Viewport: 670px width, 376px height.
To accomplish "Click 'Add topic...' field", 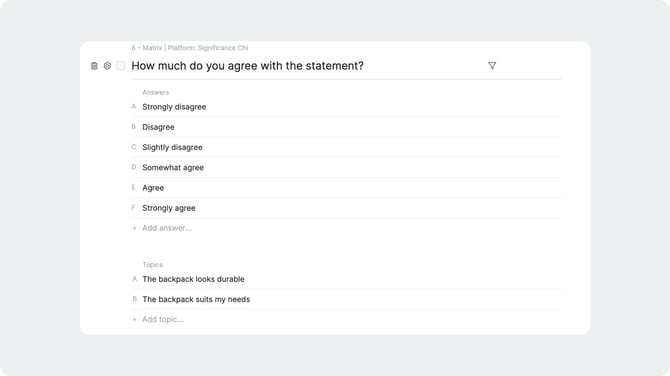I will [x=163, y=320].
